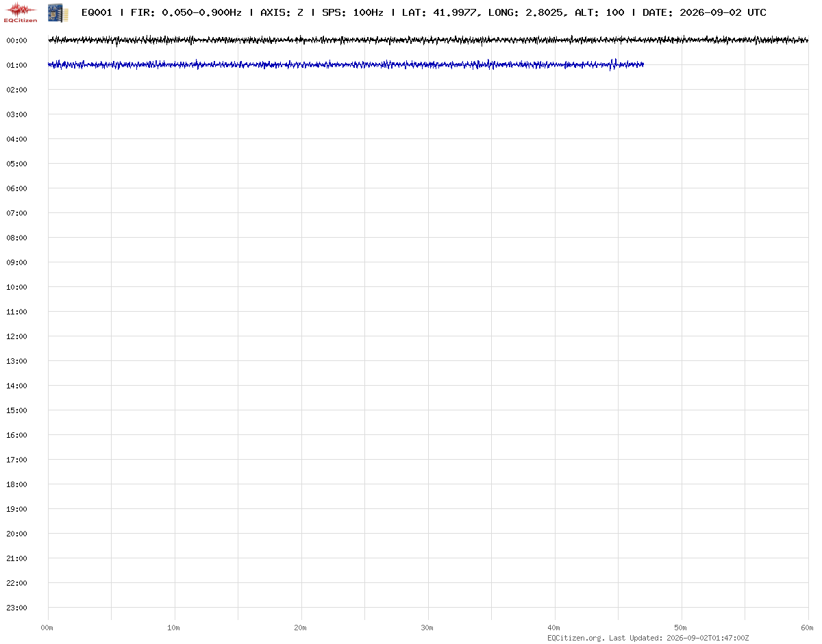Click the EQCitizen.org Last Updated footer text
Image resolution: width=822 pixels, height=644 pixels.
pos(648,638)
